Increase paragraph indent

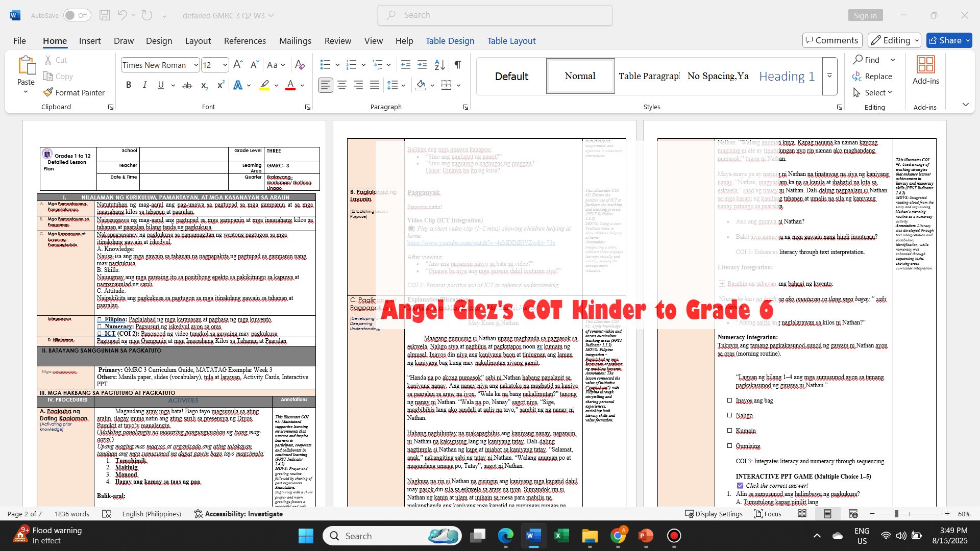(422, 65)
